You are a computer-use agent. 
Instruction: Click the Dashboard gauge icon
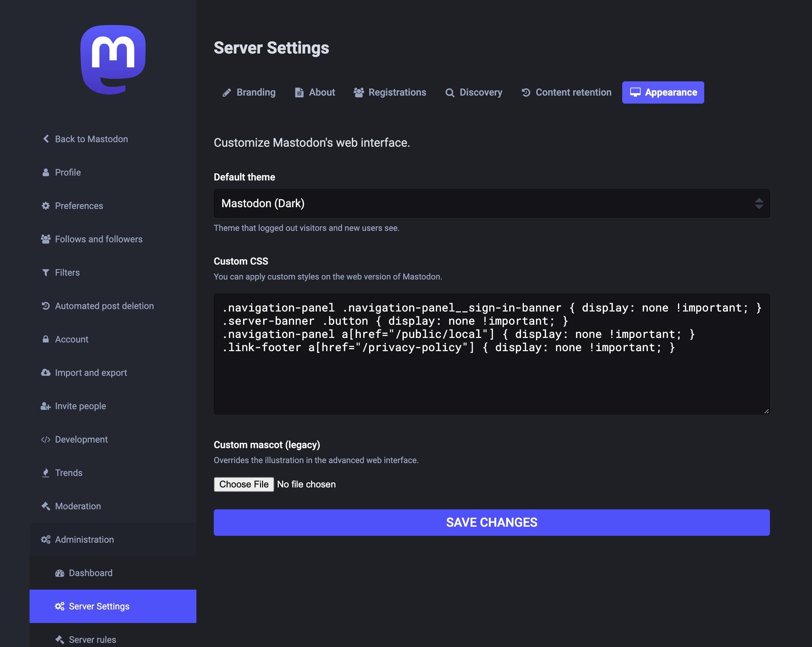(x=59, y=573)
